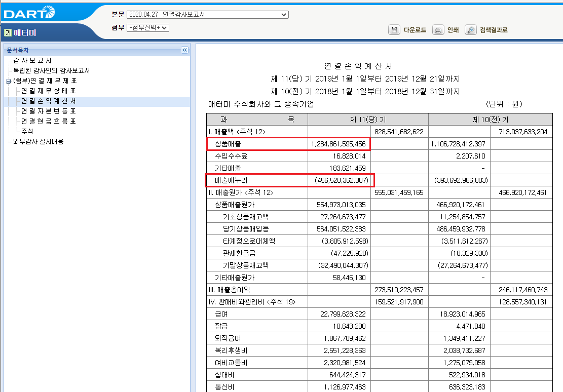Viewport: 563px width, 392px height.
Task: Collapse the document outline panel with the double-arrow
Action: pyautogui.click(x=184, y=50)
